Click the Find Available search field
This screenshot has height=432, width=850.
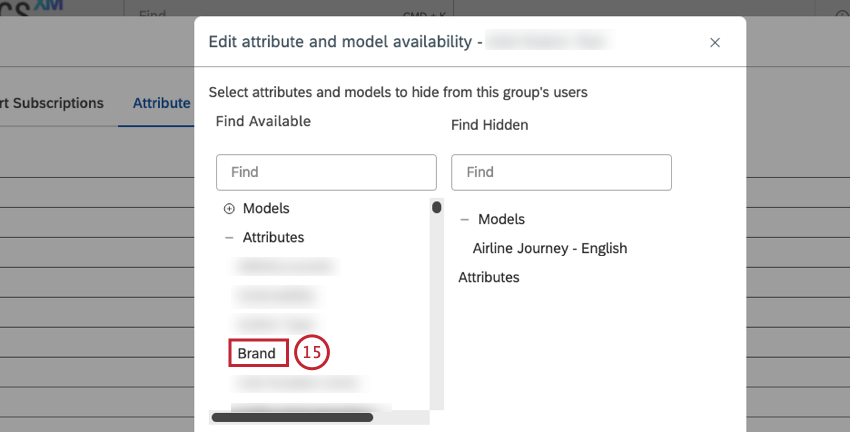[326, 172]
